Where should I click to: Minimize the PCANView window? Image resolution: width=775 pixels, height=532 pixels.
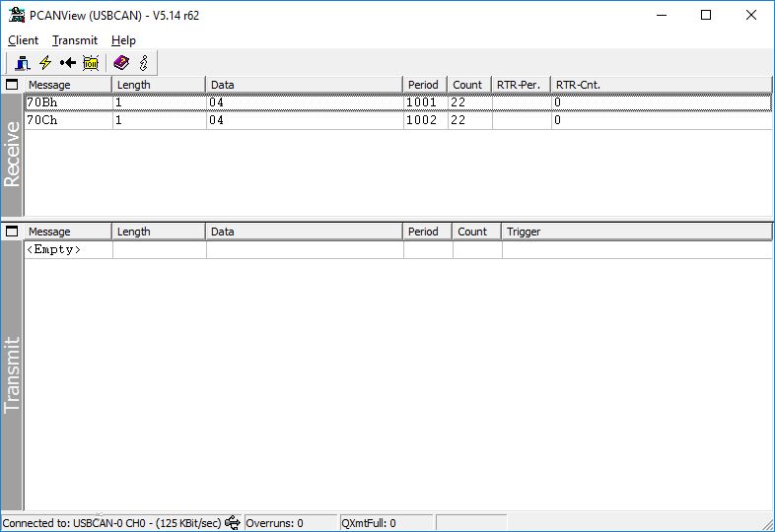[662, 15]
